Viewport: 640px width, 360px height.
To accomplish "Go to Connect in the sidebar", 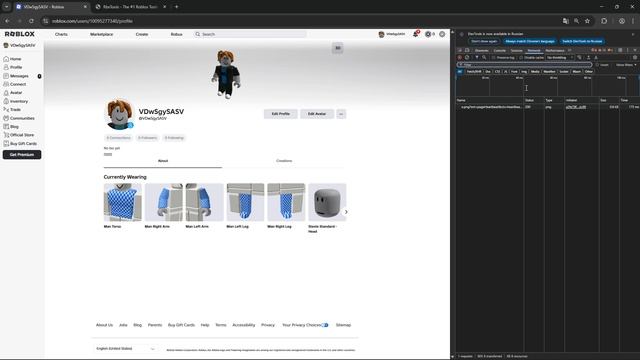I will coord(15,84).
